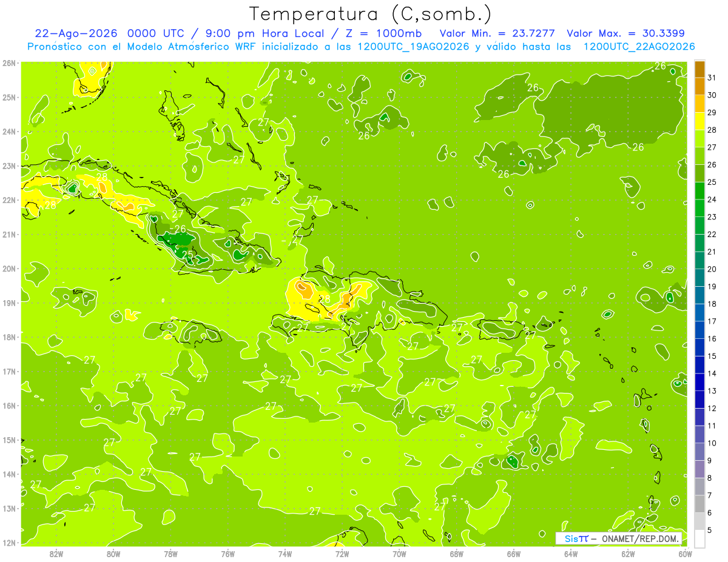Viewport: 728px width, 562px height.
Task: Click the "64W" longitude axis label
Action: pyautogui.click(x=571, y=554)
